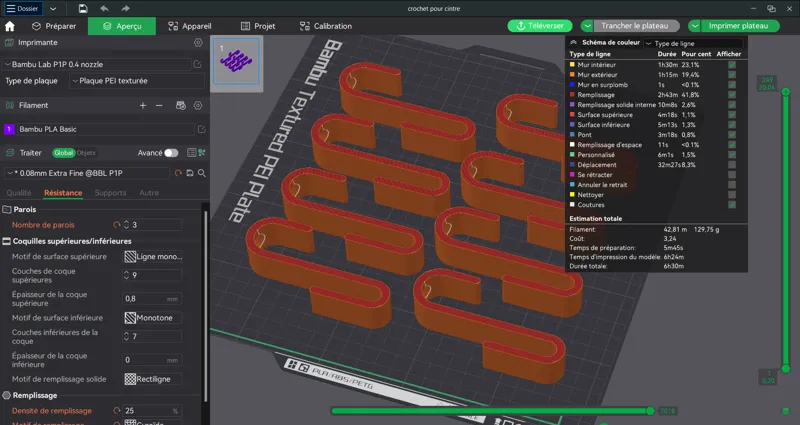The height and width of the screenshot is (425, 800).
Task: Open the Type de ligne color scheme dropdown
Action: (694, 43)
